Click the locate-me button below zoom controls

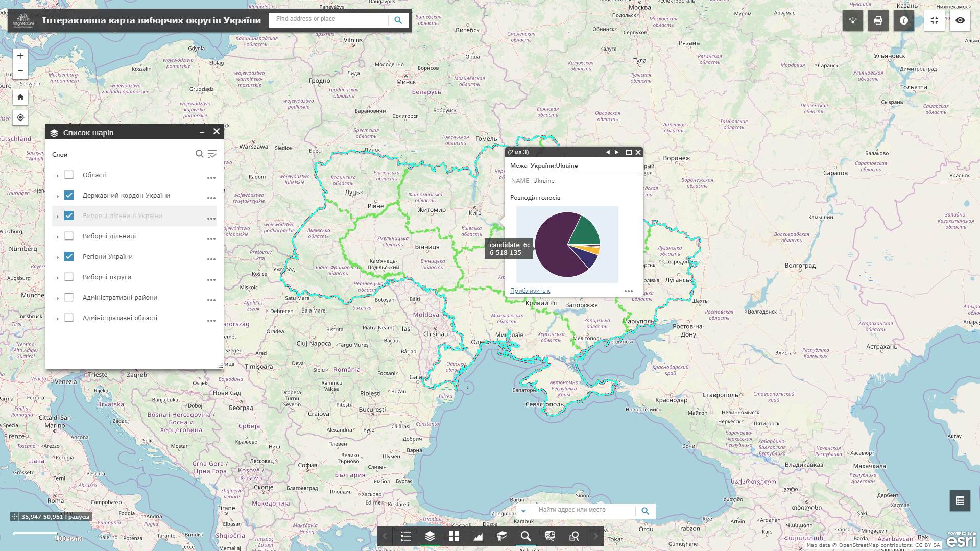pos(20,117)
